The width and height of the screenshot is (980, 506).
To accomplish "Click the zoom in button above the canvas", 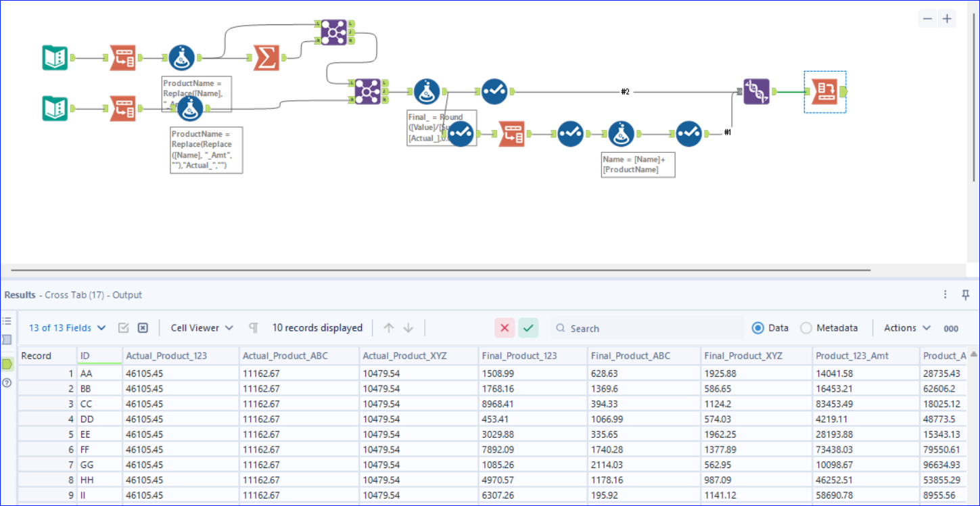I will 947,18.
